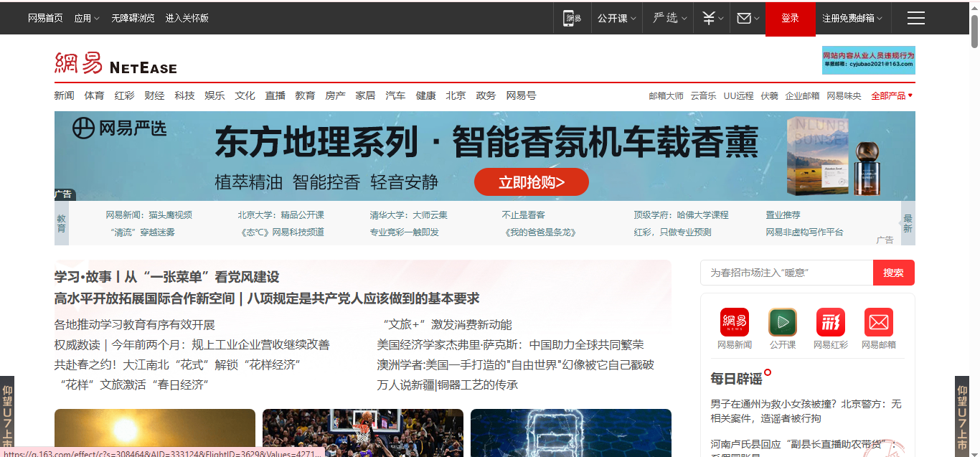Select 财经 in the navigation bar
The height and width of the screenshot is (457, 980).
pos(154,95)
